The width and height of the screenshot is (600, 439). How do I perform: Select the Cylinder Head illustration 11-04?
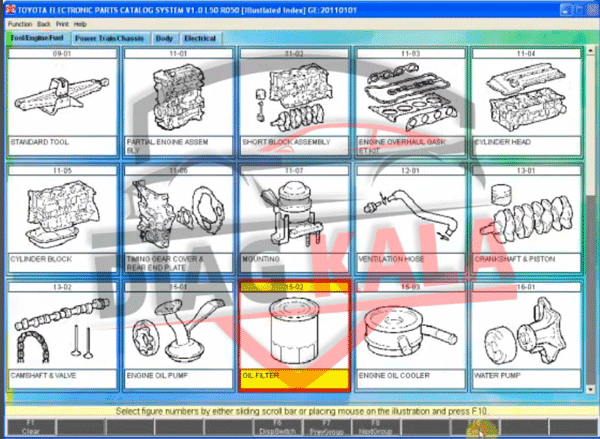(x=527, y=102)
